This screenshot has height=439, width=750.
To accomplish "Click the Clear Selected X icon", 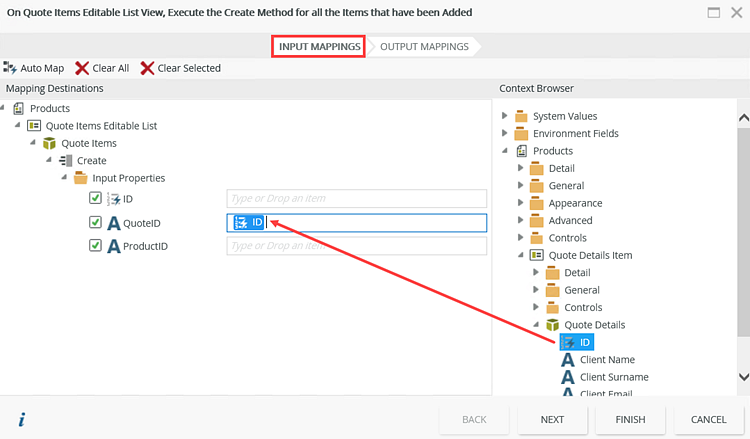I will [x=147, y=68].
